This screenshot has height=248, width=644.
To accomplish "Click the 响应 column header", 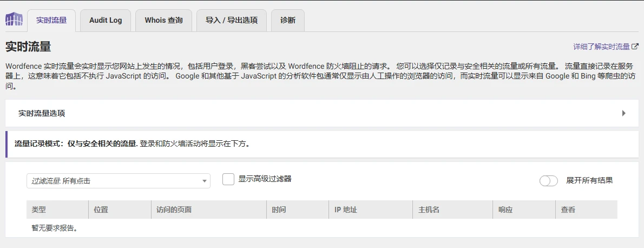I will [x=524, y=210].
